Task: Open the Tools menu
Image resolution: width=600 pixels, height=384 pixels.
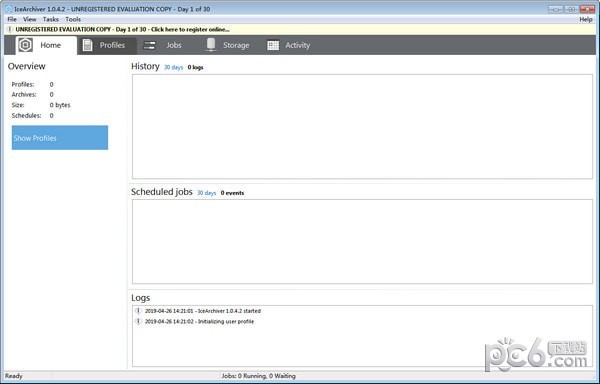Action: [x=73, y=19]
